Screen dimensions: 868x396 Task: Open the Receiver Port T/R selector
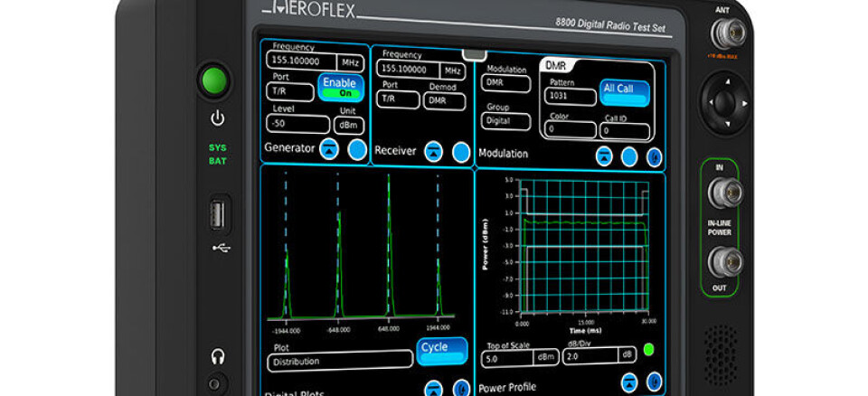(x=398, y=99)
